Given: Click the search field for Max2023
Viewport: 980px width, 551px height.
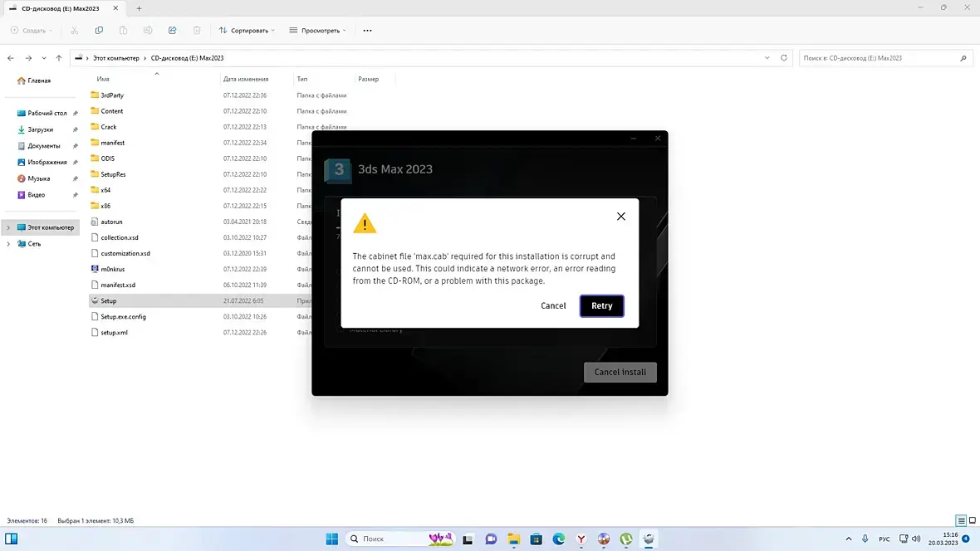Looking at the screenshot, I should click(885, 58).
